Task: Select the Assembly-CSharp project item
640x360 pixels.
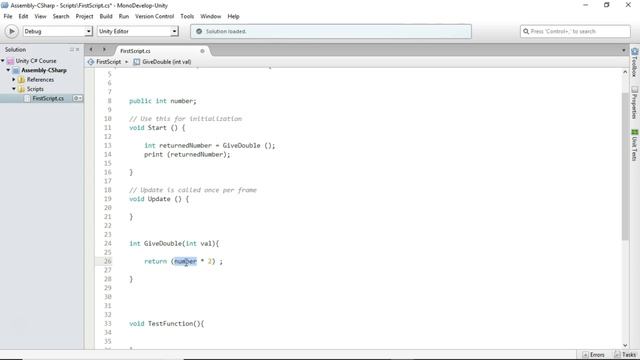Action: [44, 70]
